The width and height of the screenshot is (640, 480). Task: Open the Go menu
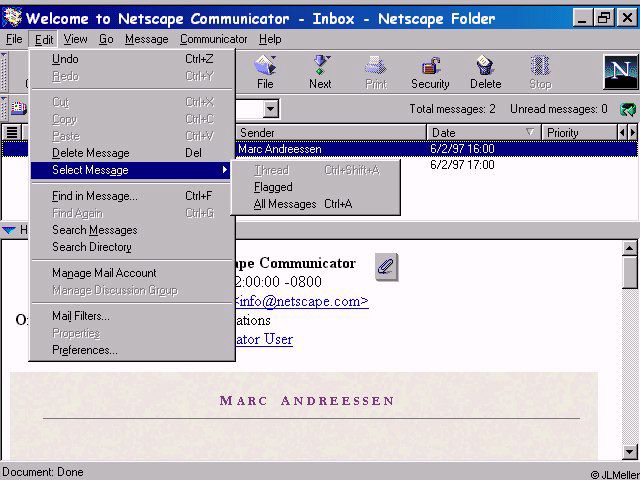point(106,39)
